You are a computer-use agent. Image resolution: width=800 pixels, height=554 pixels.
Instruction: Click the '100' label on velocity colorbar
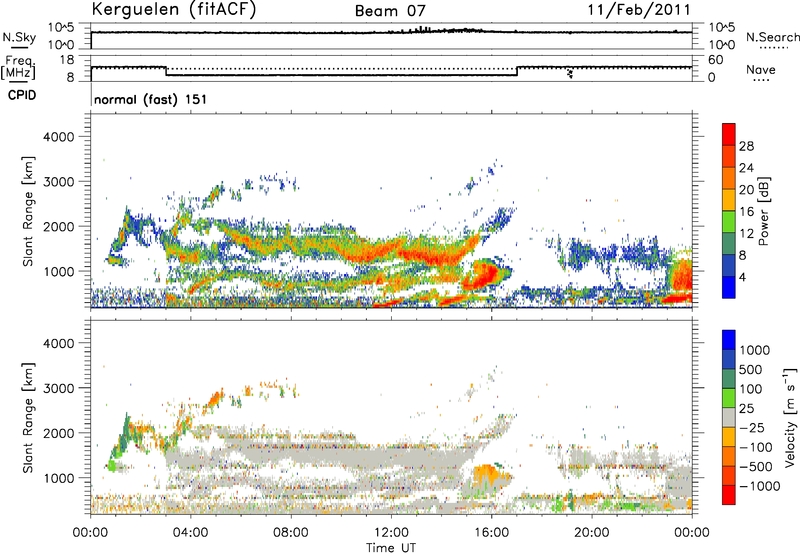[x=751, y=389]
